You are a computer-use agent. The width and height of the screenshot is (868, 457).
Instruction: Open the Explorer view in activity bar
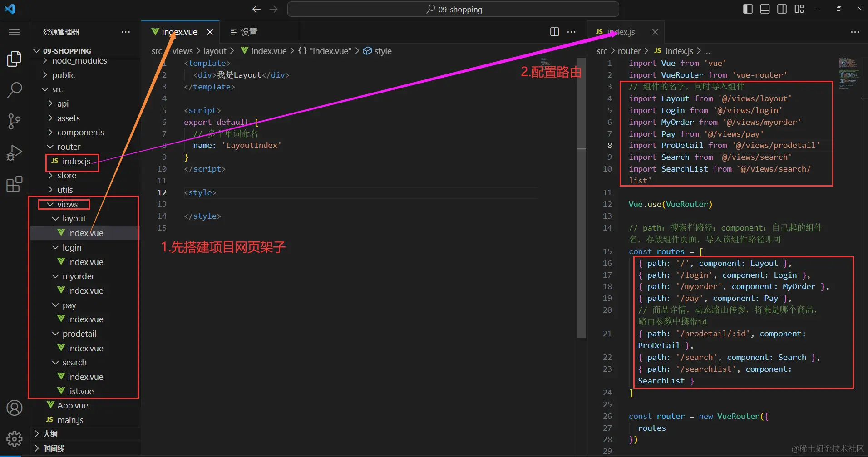coord(15,59)
